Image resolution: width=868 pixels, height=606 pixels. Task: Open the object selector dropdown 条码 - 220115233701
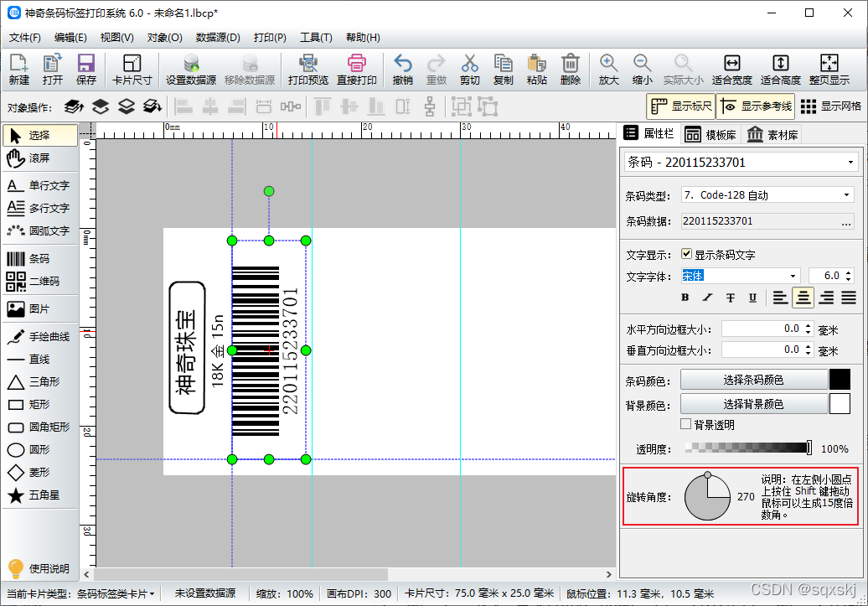(x=741, y=163)
